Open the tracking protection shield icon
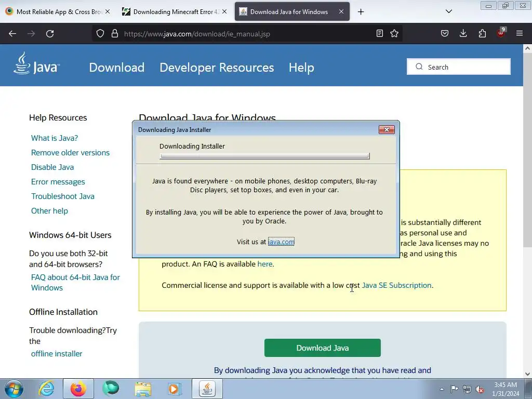532x399 pixels. coord(100,34)
